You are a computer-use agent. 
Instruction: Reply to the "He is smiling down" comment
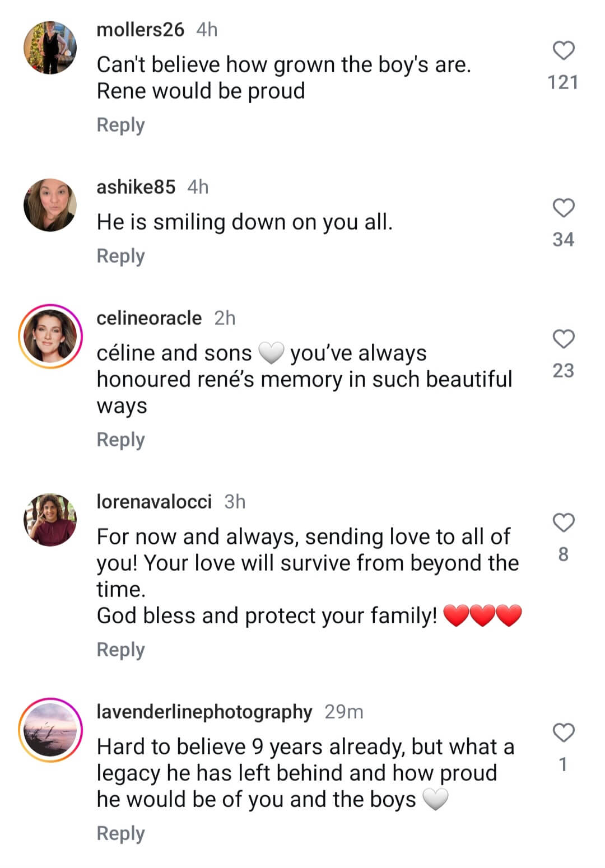coord(120,256)
